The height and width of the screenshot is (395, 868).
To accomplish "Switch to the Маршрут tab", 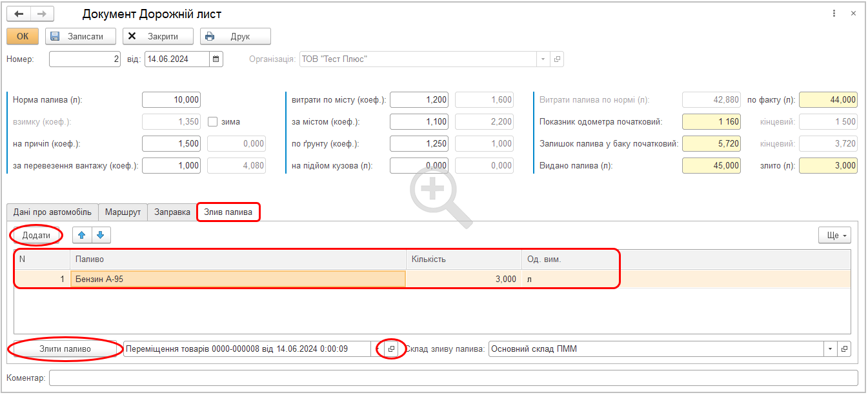I will pyautogui.click(x=123, y=212).
